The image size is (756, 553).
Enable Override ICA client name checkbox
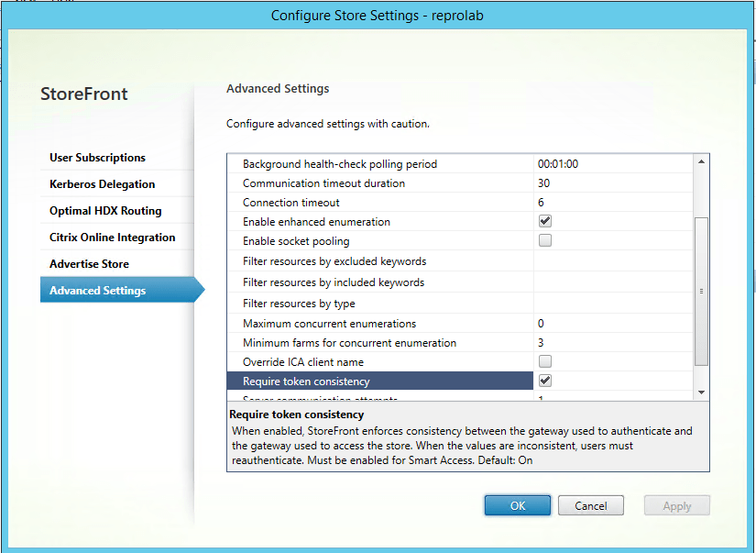[545, 361]
